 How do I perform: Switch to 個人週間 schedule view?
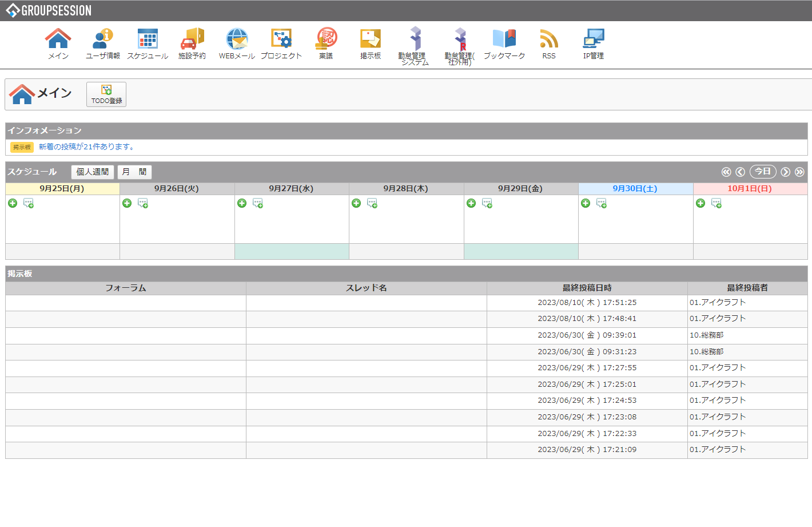pyautogui.click(x=93, y=172)
